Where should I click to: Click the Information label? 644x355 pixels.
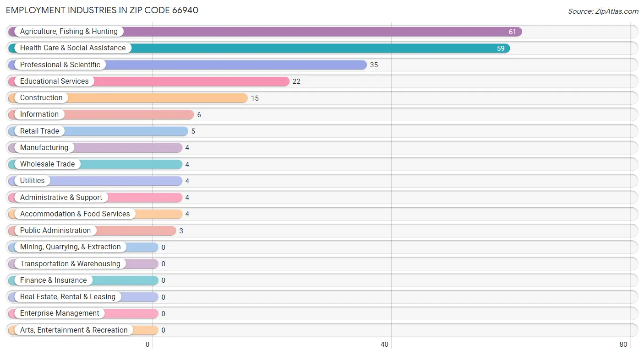39,114
